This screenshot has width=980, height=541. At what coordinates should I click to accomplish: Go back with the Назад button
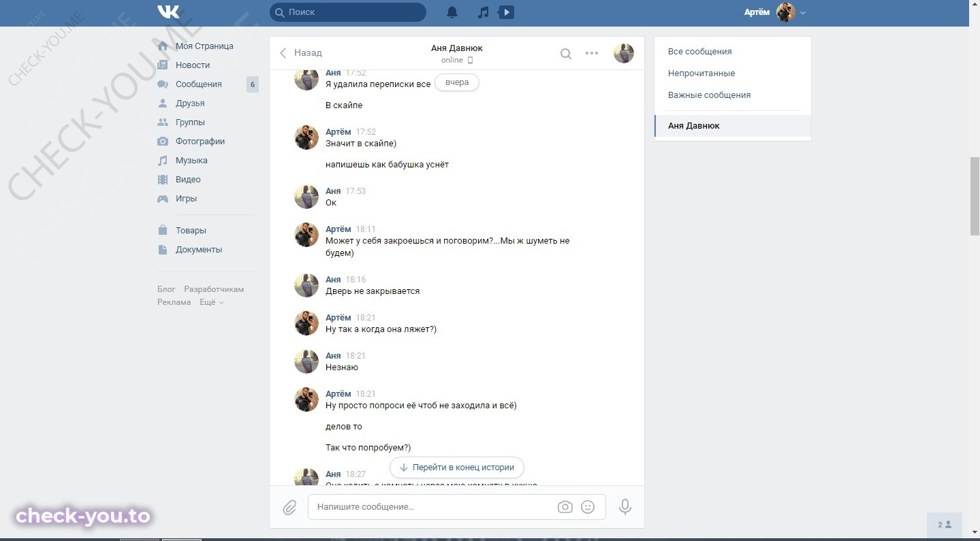[300, 53]
